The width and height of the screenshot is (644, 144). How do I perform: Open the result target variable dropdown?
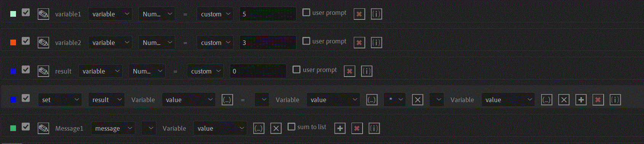pos(106,100)
